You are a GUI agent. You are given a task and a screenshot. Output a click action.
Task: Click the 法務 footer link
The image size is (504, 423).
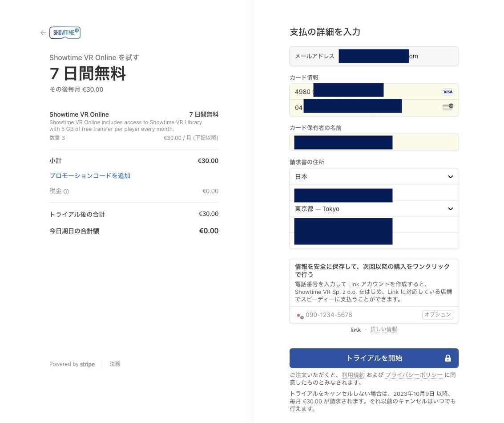tap(115, 364)
